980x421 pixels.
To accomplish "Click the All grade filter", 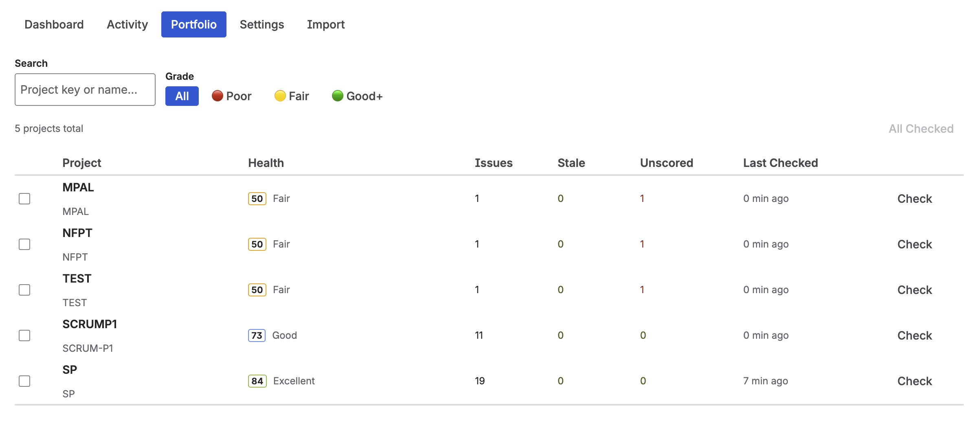I will [x=182, y=96].
